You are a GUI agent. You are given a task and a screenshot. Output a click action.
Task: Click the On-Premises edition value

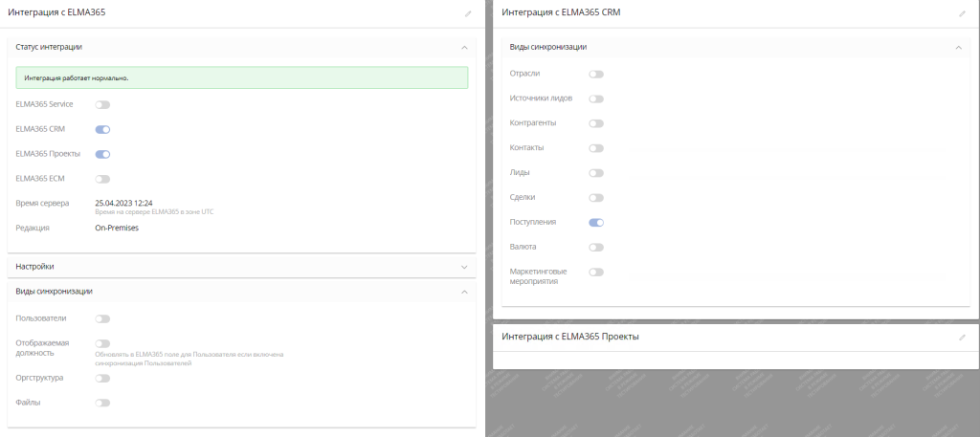click(117, 228)
